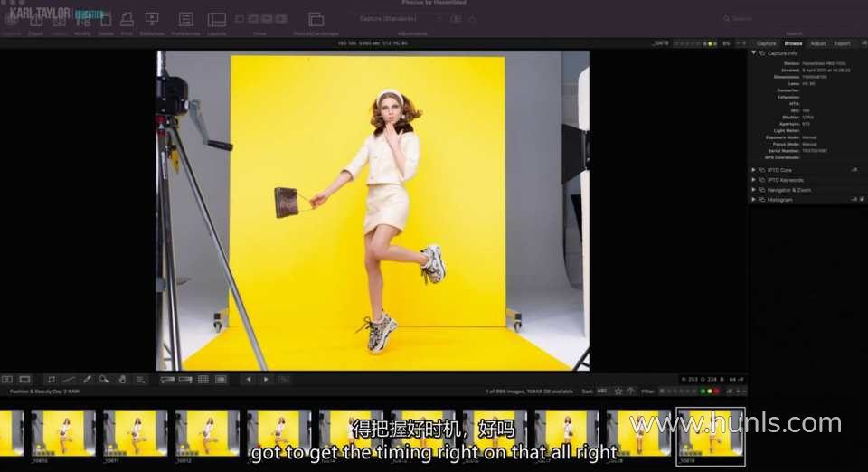This screenshot has width=868, height=472.
Task: Switch to the Adjust tab
Action: pyautogui.click(x=817, y=43)
